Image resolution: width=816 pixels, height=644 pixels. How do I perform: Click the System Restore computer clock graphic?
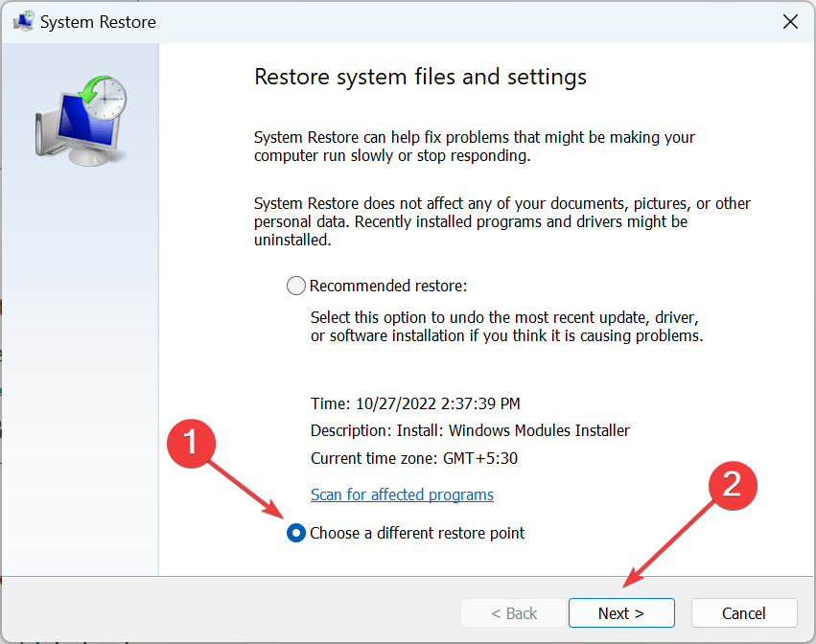(x=81, y=121)
